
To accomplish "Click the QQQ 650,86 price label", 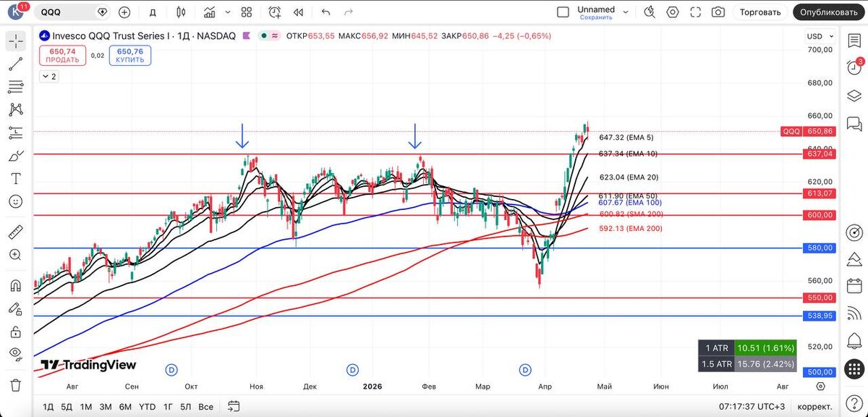I will (809, 131).
